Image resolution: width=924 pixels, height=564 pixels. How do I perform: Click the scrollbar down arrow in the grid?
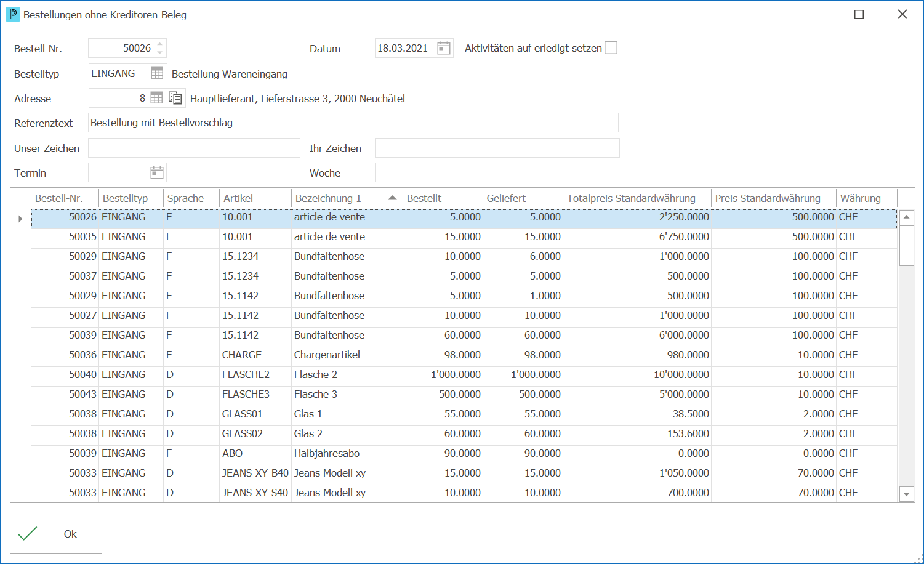pyautogui.click(x=906, y=494)
